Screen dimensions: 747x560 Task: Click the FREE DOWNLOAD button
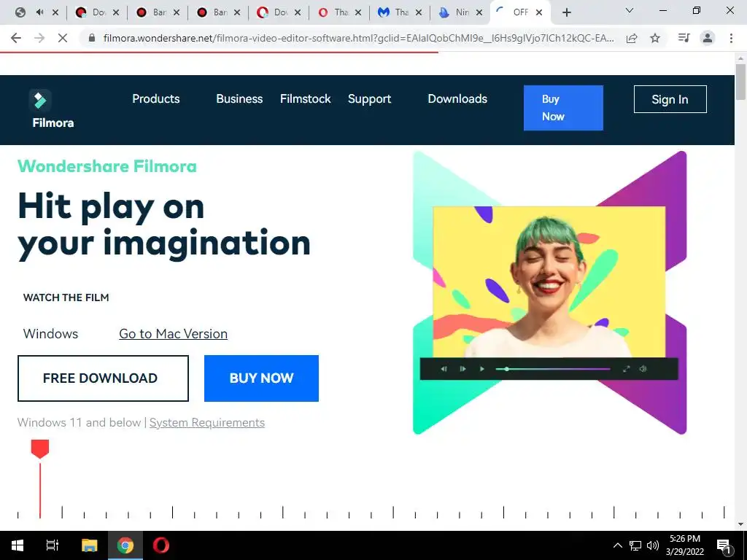(103, 378)
